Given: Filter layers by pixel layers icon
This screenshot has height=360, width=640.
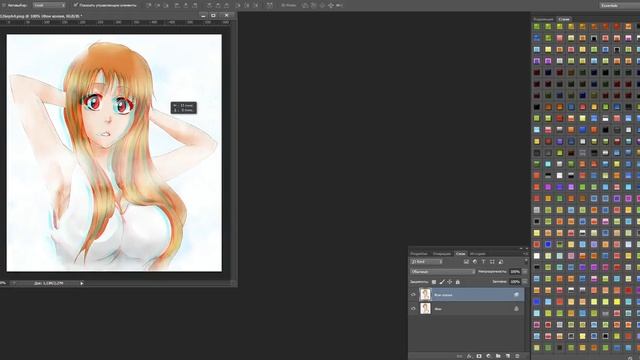Looking at the screenshot, I should point(466,262).
